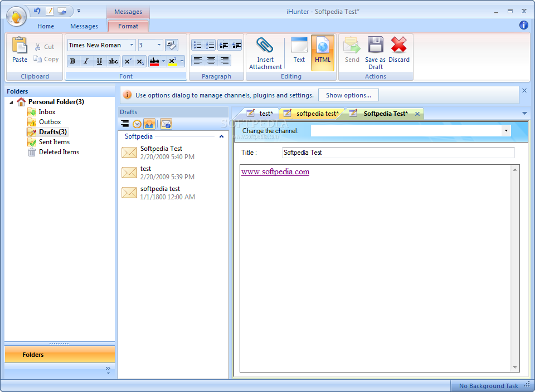
Task: Click the new message notepad icon in quick access toolbar
Action: [x=50, y=11]
